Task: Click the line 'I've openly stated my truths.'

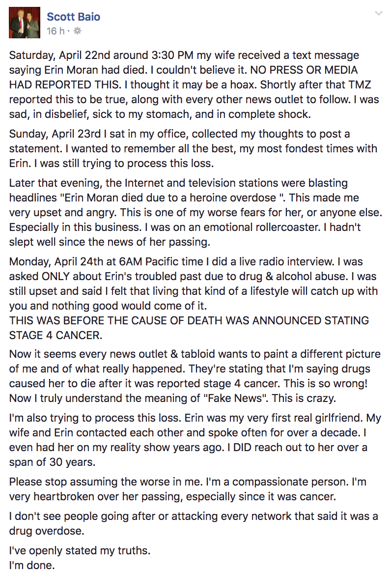Action: tap(80, 550)
